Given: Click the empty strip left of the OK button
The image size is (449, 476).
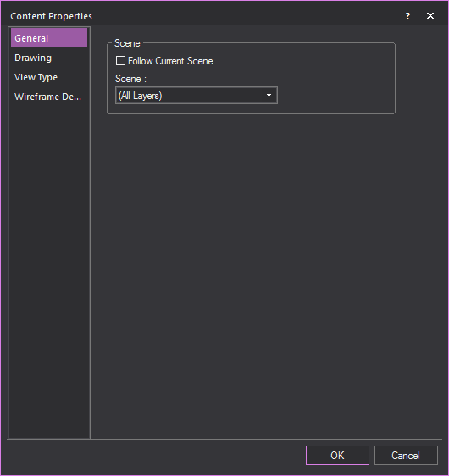Looking at the screenshot, I should click(x=155, y=455).
